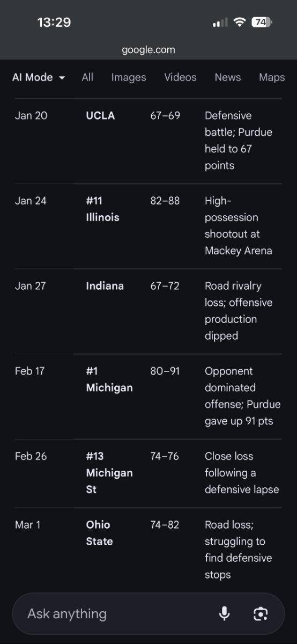This screenshot has width=297, height=644.
Task: Open Google Lens camera search icon
Action: pos(261,613)
